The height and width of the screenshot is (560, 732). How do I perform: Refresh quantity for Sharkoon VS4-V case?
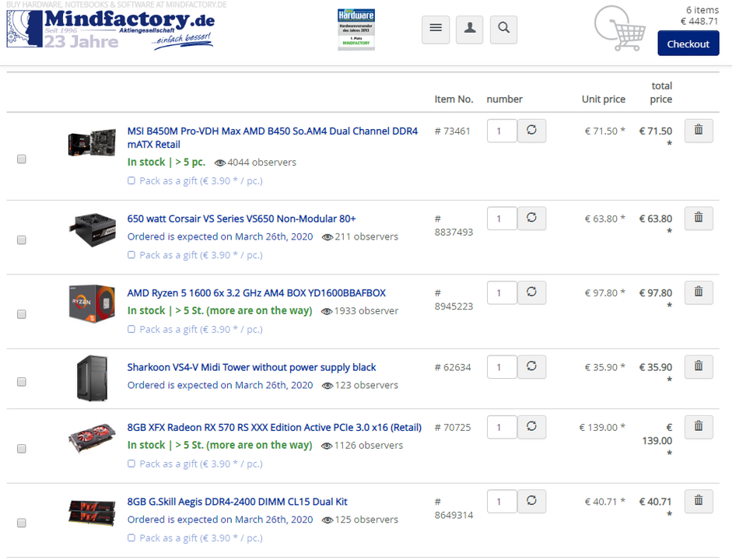click(532, 366)
